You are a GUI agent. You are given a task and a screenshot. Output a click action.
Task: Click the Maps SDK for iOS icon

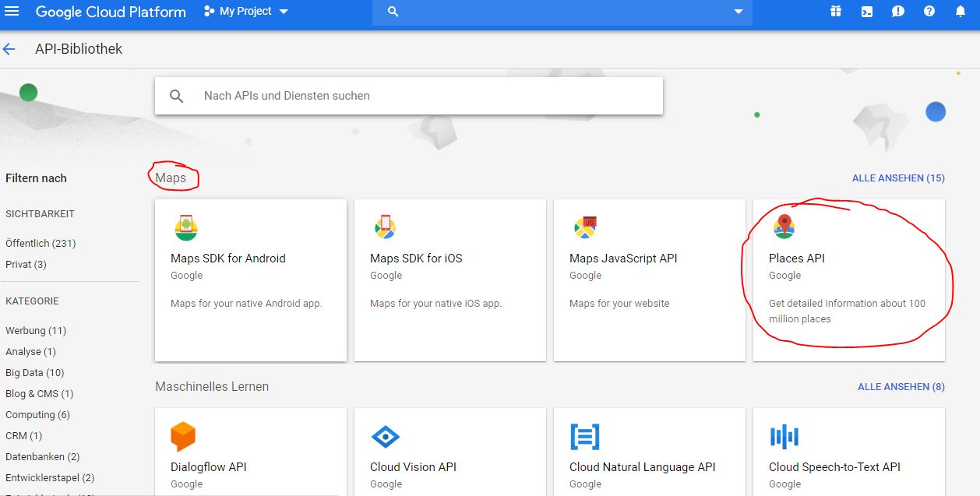click(x=386, y=227)
